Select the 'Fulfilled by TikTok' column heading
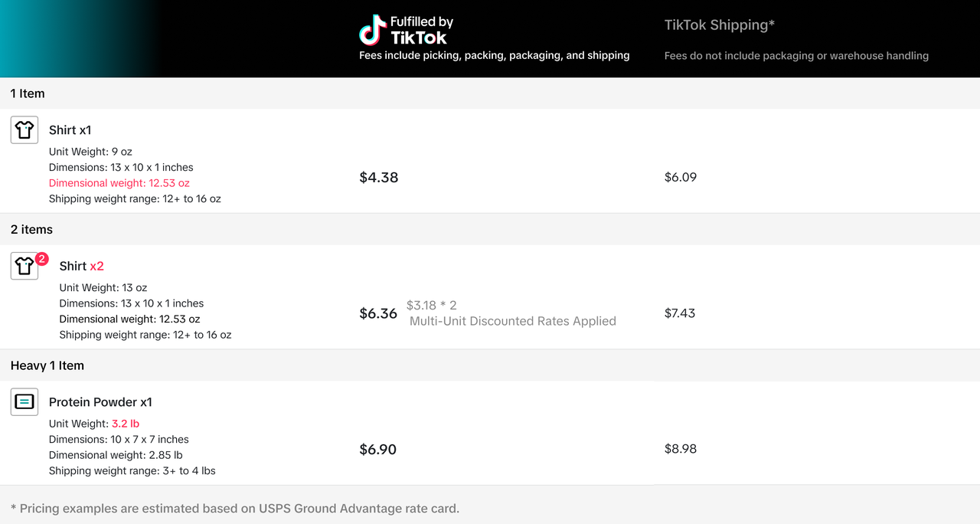Screen dimensions: 980x524 [x=420, y=30]
